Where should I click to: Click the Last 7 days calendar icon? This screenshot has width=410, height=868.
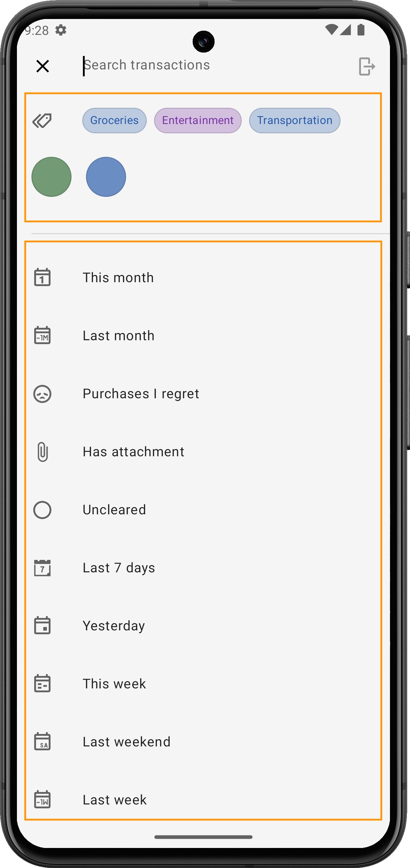pyautogui.click(x=42, y=568)
